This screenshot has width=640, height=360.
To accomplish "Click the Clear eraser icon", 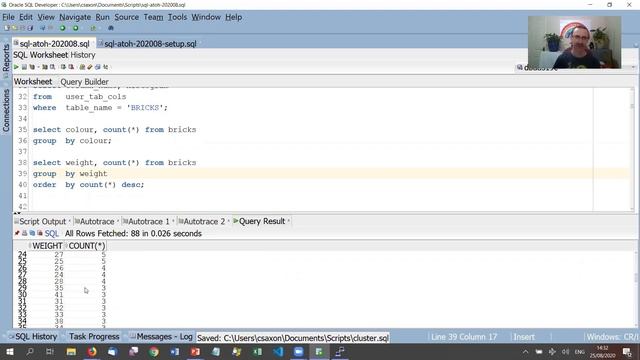I will point(90,67).
